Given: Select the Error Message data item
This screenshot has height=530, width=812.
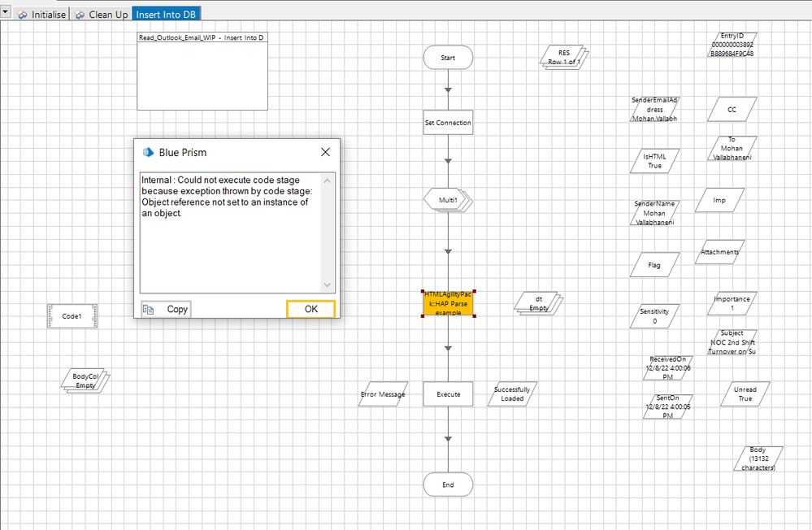Looking at the screenshot, I should (383, 394).
